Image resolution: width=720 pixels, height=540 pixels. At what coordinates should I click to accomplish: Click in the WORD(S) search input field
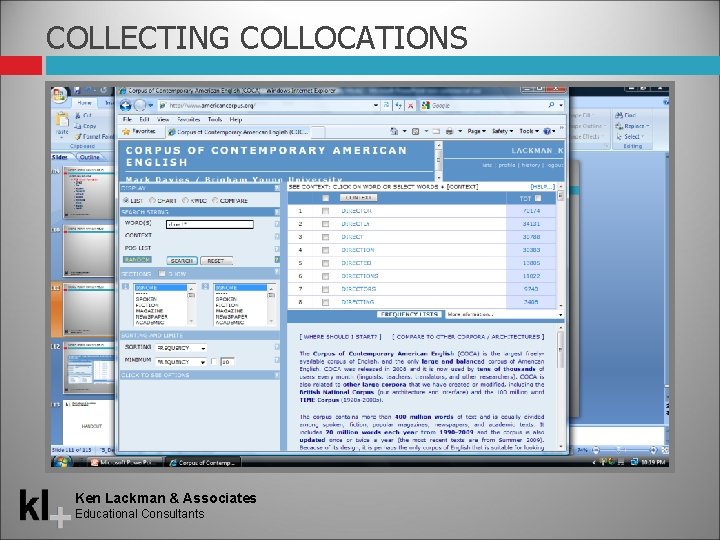pos(209,224)
